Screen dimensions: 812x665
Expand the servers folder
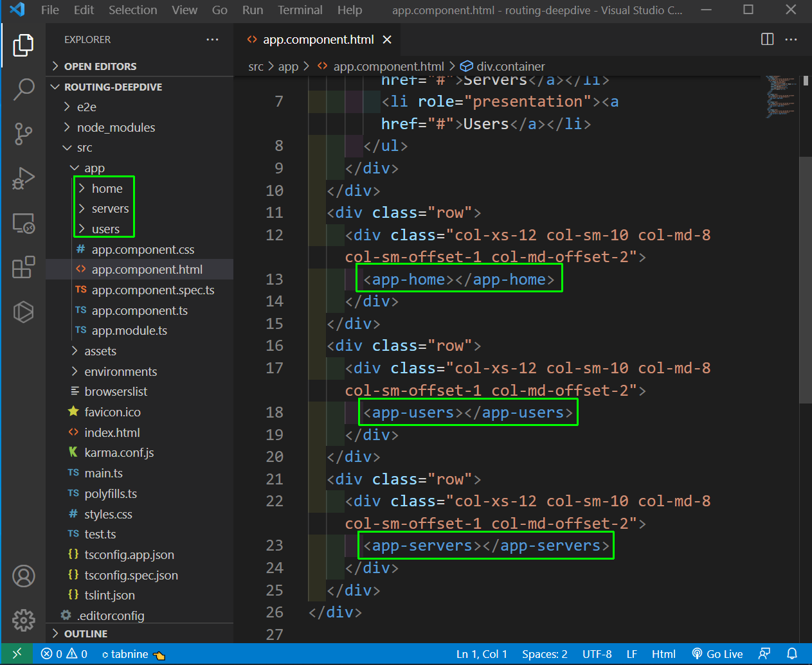coord(140,209)
